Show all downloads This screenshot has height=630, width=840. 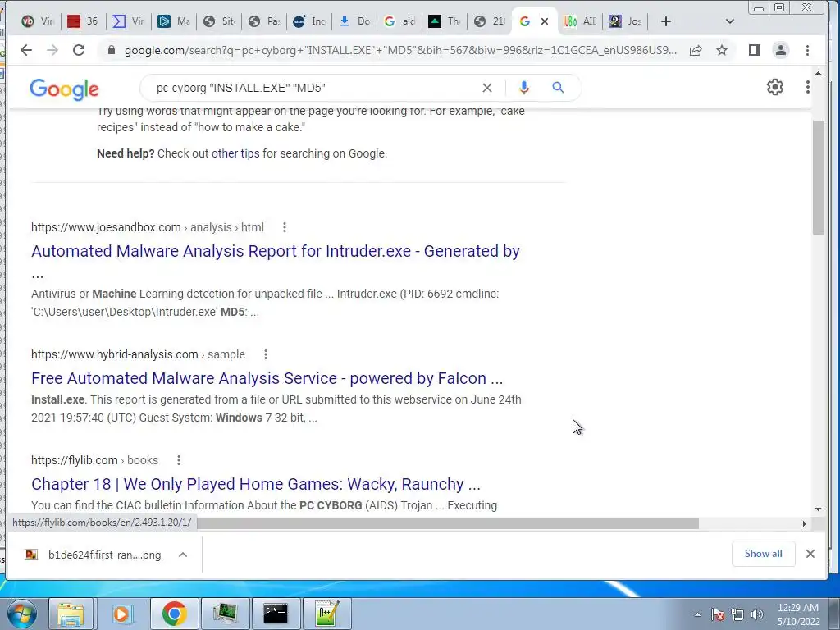(763, 554)
